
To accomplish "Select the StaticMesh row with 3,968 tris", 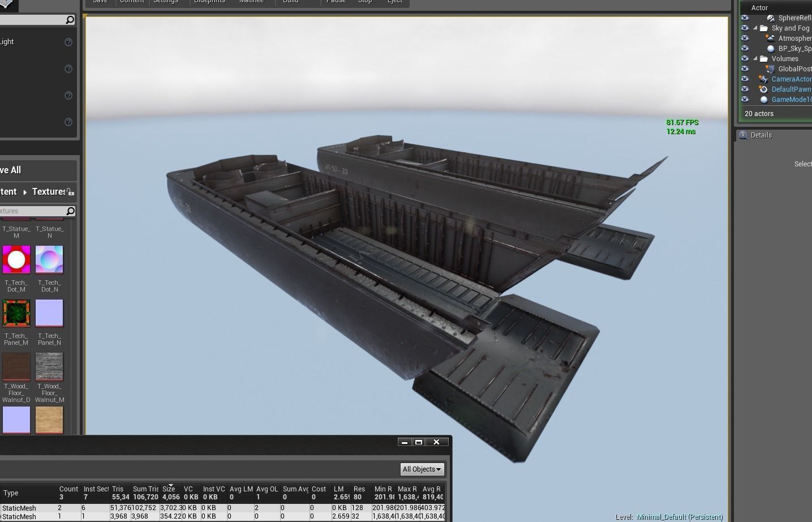I will 223,517.
